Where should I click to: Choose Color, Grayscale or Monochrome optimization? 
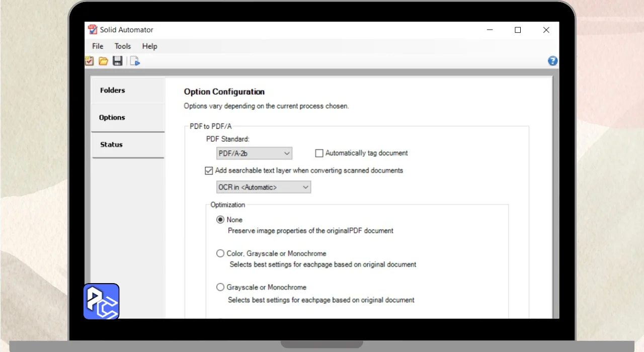[x=220, y=253]
